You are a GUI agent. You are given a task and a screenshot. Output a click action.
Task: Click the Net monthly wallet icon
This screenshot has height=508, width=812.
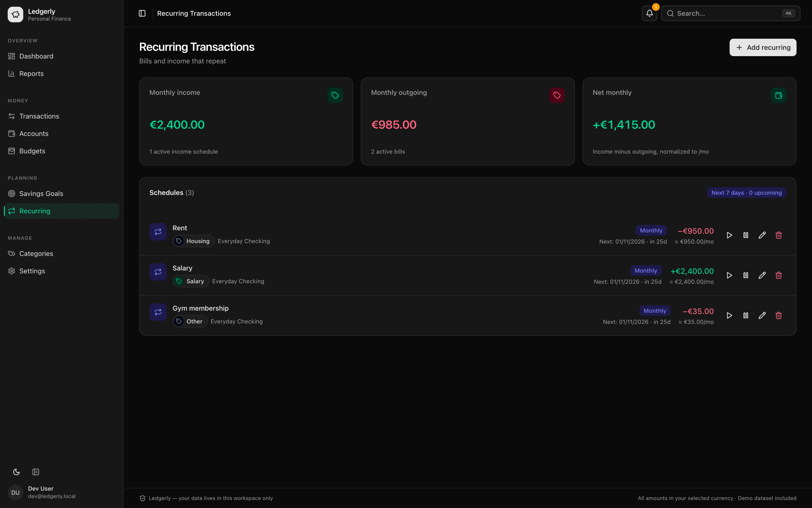(x=778, y=95)
